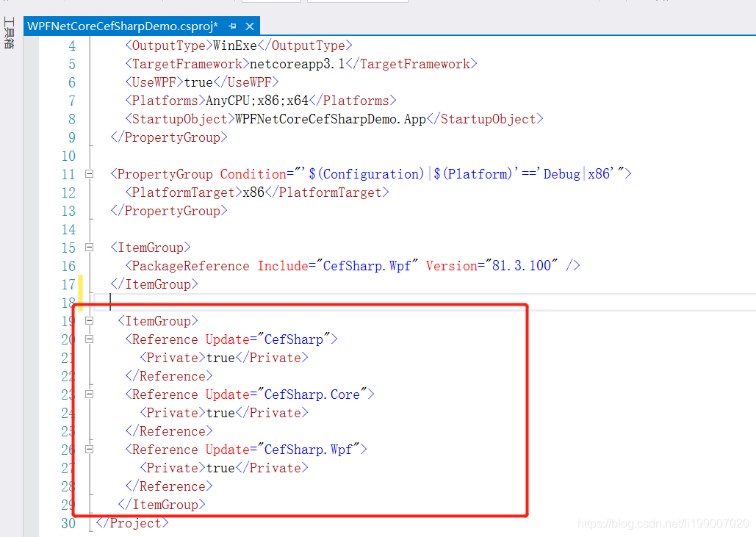
Task: Open the 工具箱 (Toolbox) sidebar panel
Action: (x=9, y=33)
